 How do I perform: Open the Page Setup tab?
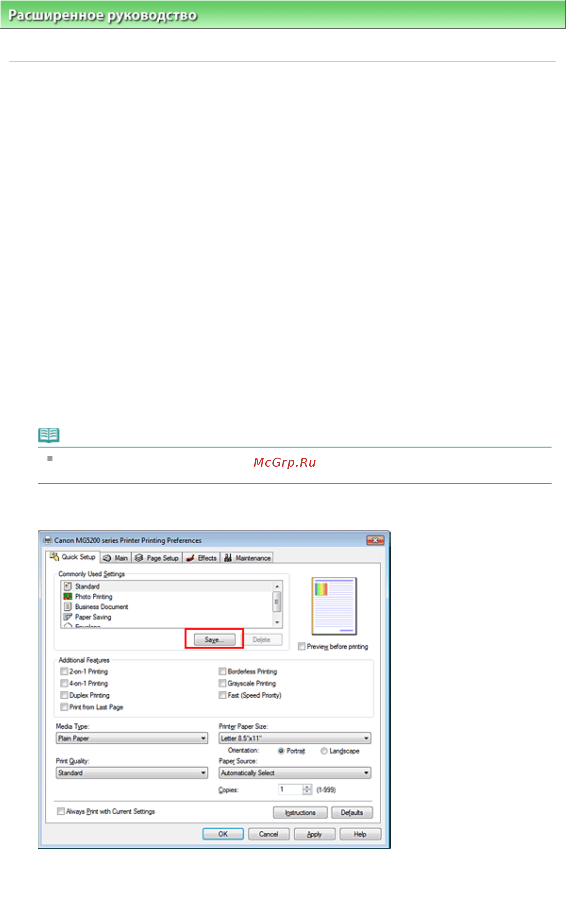(x=157, y=558)
